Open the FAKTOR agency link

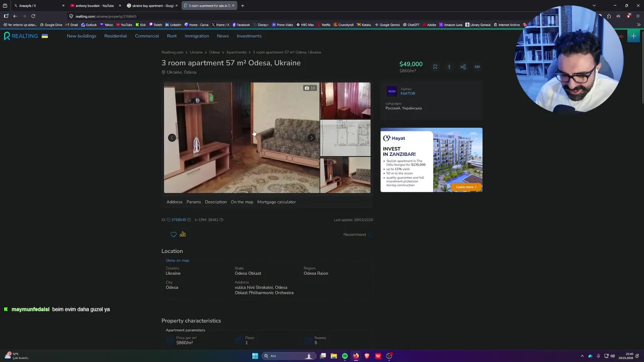[x=408, y=94]
